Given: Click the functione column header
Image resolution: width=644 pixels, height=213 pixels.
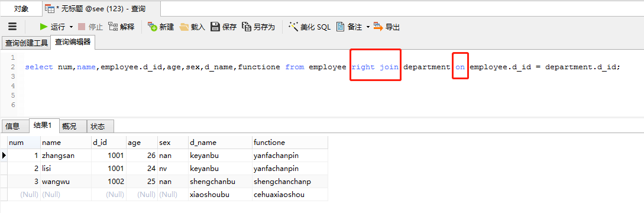Looking at the screenshot, I should 290,143.
